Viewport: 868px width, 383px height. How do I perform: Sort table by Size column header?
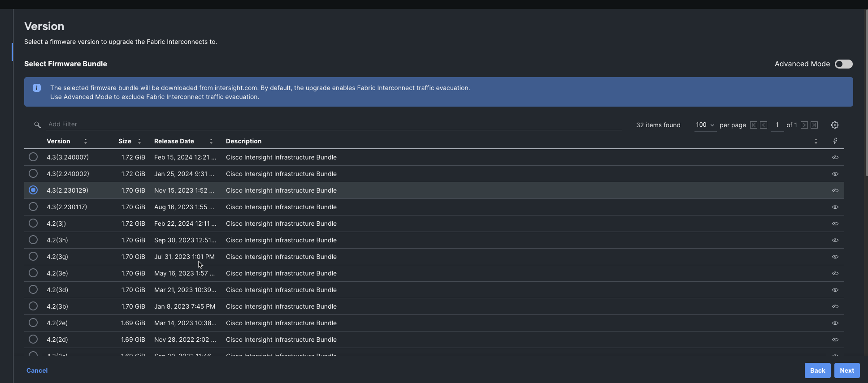point(139,141)
